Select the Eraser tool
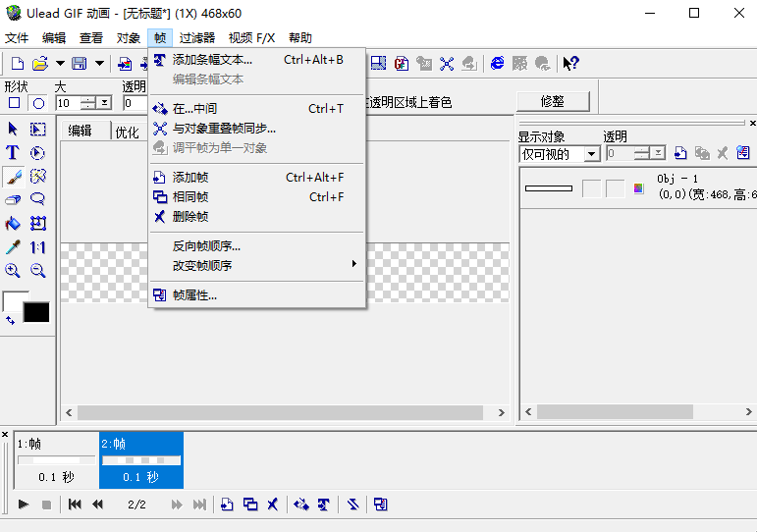Image resolution: width=757 pixels, height=532 pixels. tap(13, 200)
